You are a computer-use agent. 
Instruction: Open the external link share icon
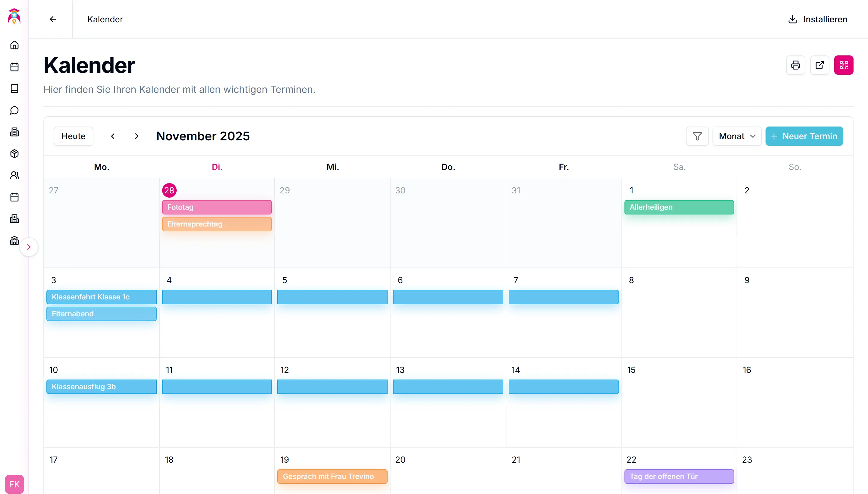click(x=819, y=65)
